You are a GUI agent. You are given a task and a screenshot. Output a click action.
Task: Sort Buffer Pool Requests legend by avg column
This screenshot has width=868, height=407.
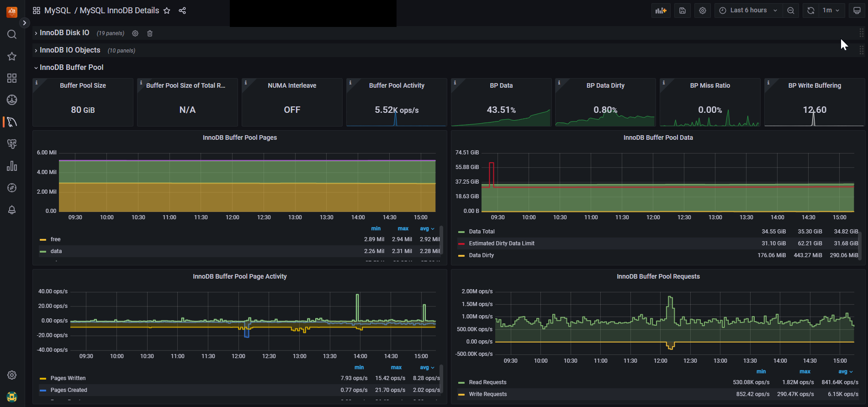845,371
